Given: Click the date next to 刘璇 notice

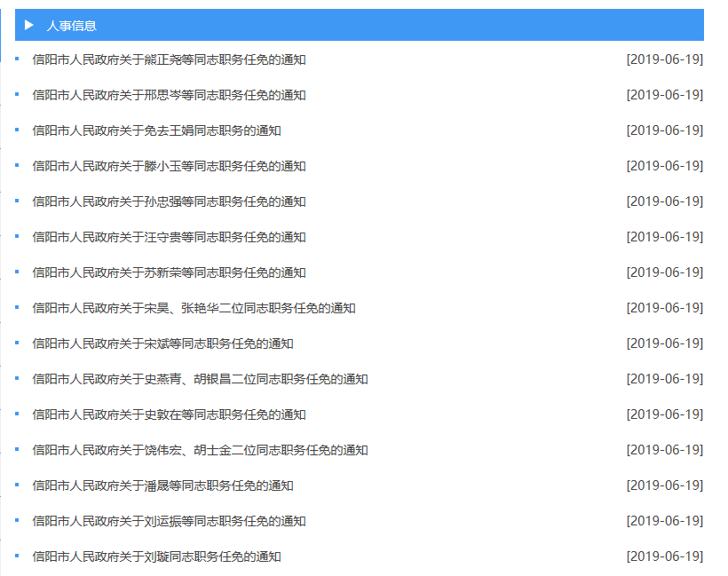Looking at the screenshot, I should click(665, 556).
